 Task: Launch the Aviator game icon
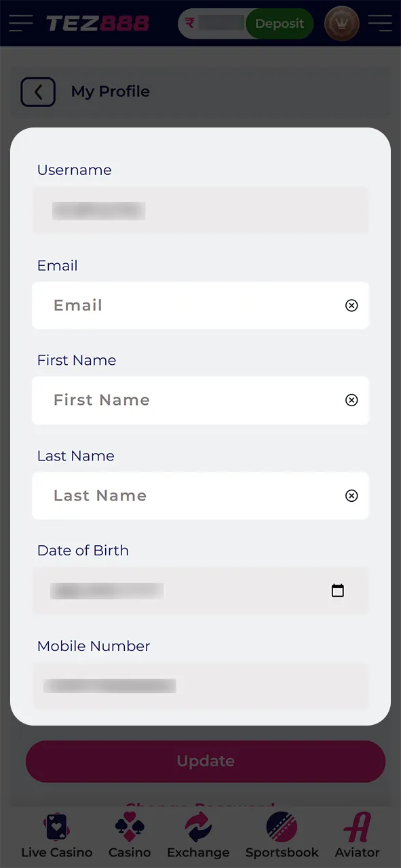[356, 826]
